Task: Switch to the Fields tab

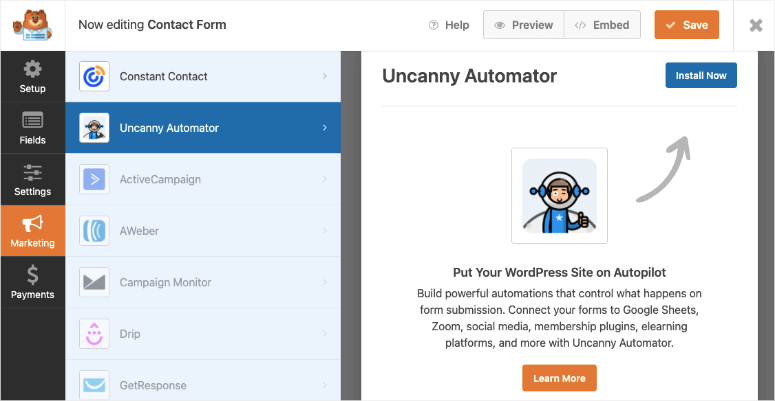Action: coord(33,129)
